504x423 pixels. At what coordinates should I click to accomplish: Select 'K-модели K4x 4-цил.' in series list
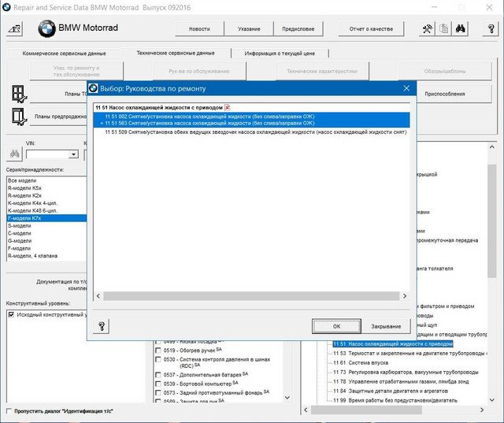coord(46,203)
